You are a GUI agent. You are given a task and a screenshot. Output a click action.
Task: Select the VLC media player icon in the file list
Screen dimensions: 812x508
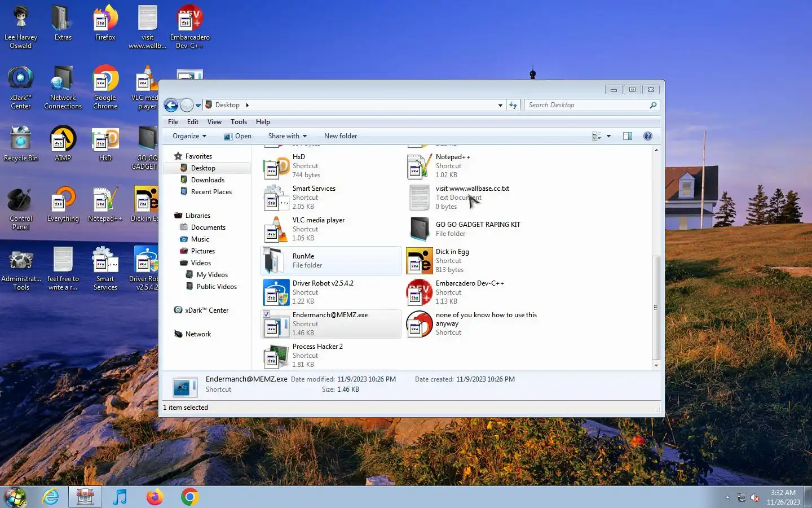pos(276,230)
